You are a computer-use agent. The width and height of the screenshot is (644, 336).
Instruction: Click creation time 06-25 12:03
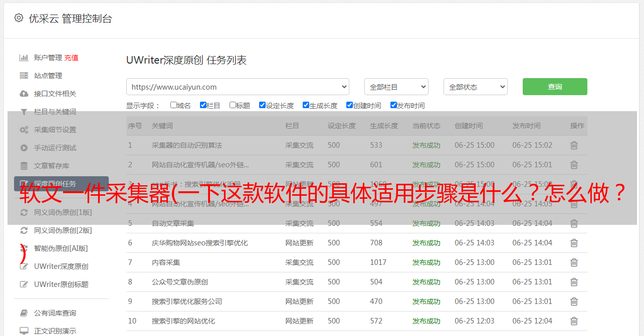click(475, 321)
